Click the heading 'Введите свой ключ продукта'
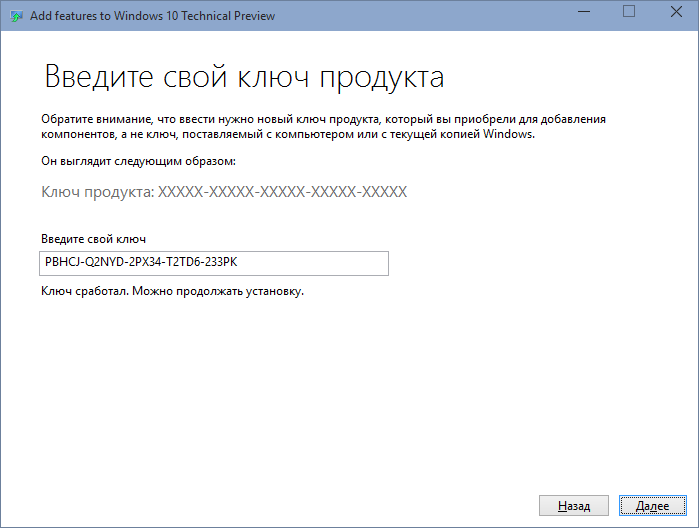The image size is (699, 528). click(244, 77)
